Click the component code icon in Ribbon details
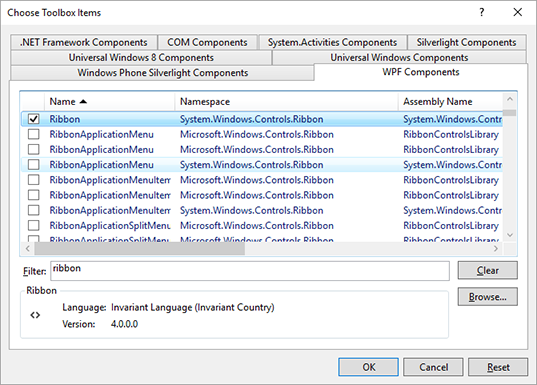The height and width of the screenshot is (385, 537). click(35, 315)
